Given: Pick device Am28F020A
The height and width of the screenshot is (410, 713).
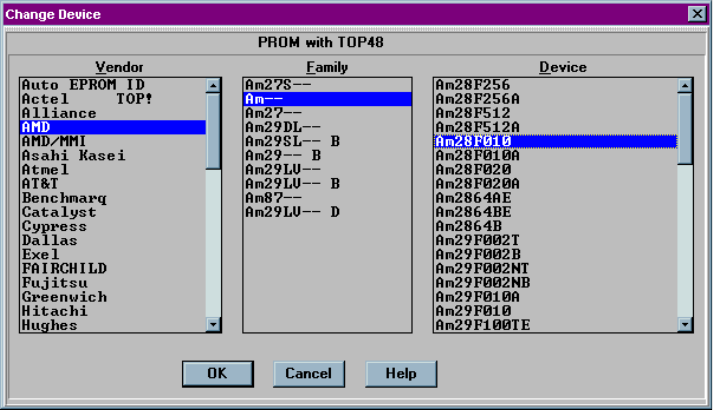Looking at the screenshot, I should [x=556, y=184].
